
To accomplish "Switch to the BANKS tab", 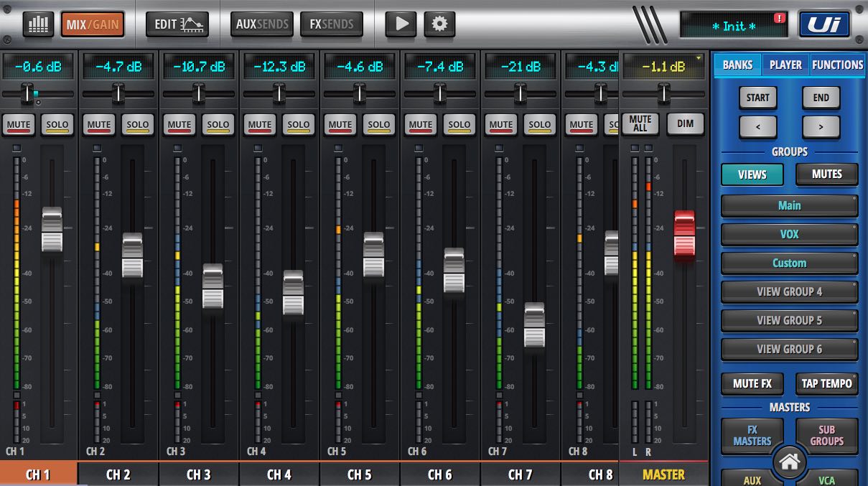I will point(737,65).
